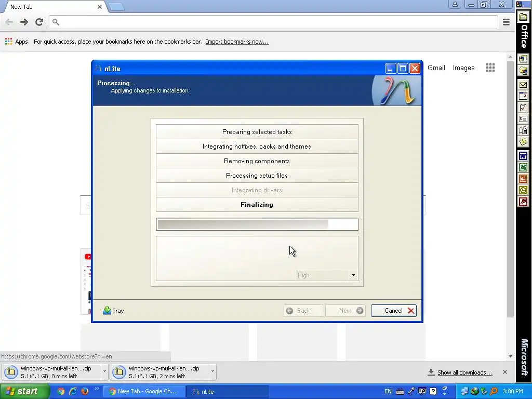Click the Chrome page vertical scrollbar
Viewport: 532px width, 399px height.
[510, 189]
